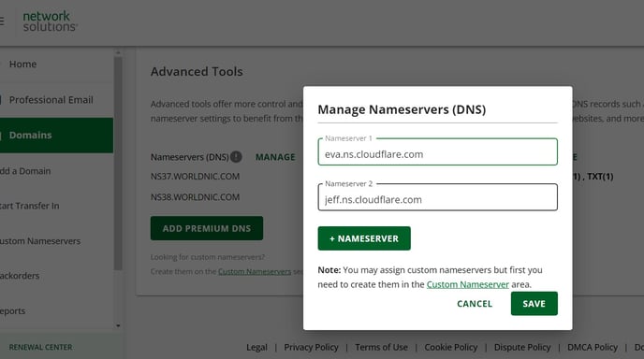Screen dimensions: 644x359
Task: Click the + NAMESERVER button
Action: click(x=364, y=238)
